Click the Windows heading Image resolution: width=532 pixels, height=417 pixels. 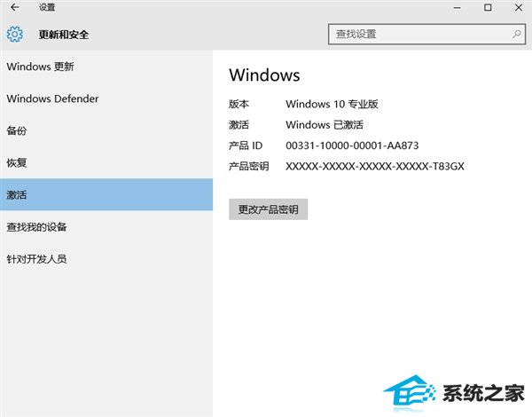coord(264,75)
